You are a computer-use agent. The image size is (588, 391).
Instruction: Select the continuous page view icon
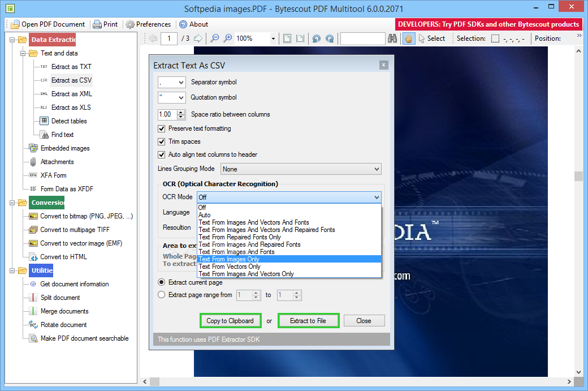[x=300, y=38]
